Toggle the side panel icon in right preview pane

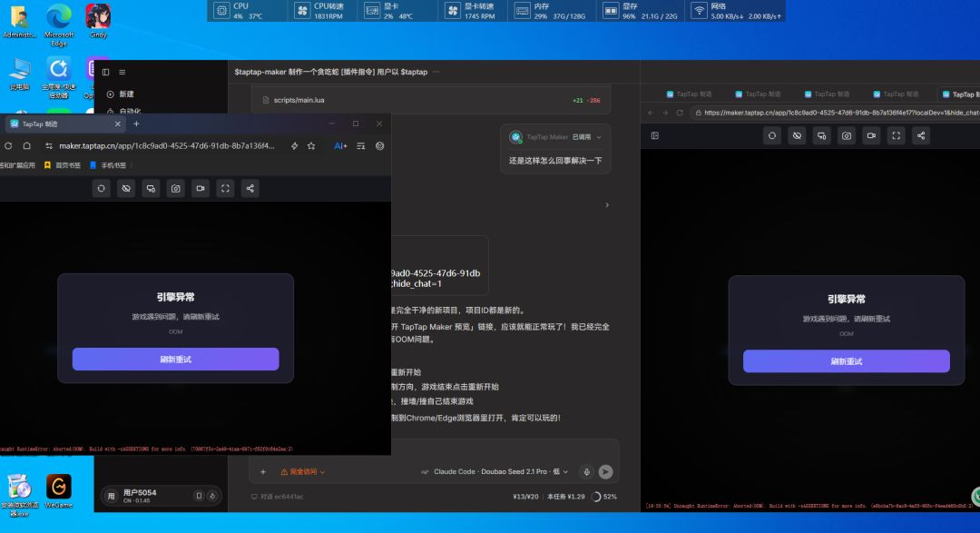[x=655, y=136]
